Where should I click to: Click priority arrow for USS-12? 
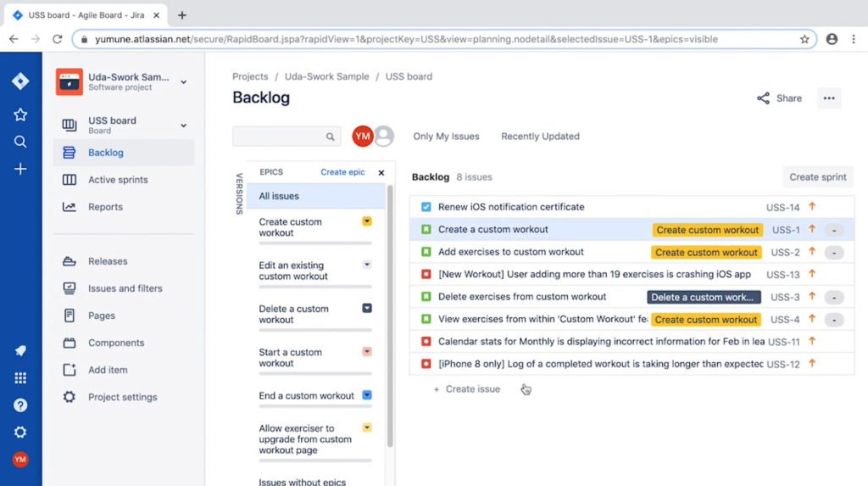[x=812, y=364]
